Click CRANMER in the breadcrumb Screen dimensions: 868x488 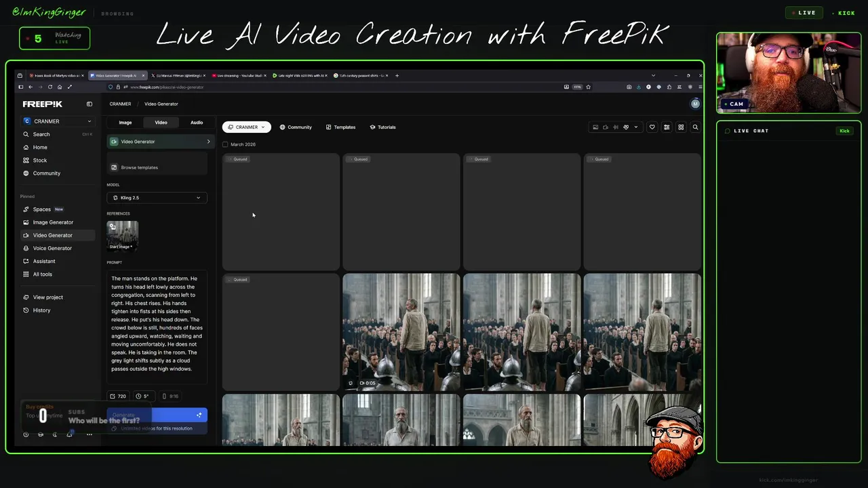point(120,104)
